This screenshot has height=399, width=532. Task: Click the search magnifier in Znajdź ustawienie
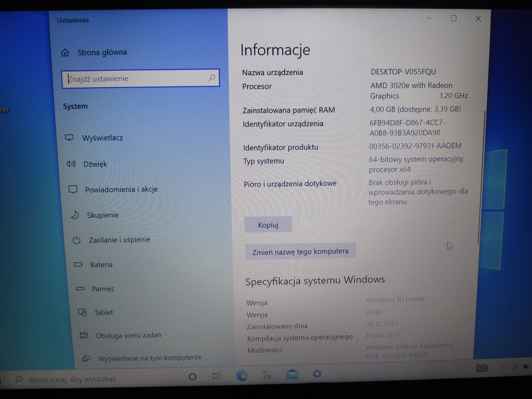point(212,78)
